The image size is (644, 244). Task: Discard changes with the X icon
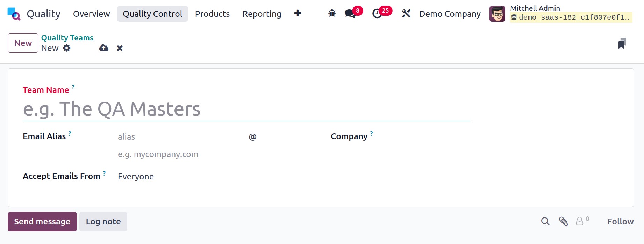120,48
